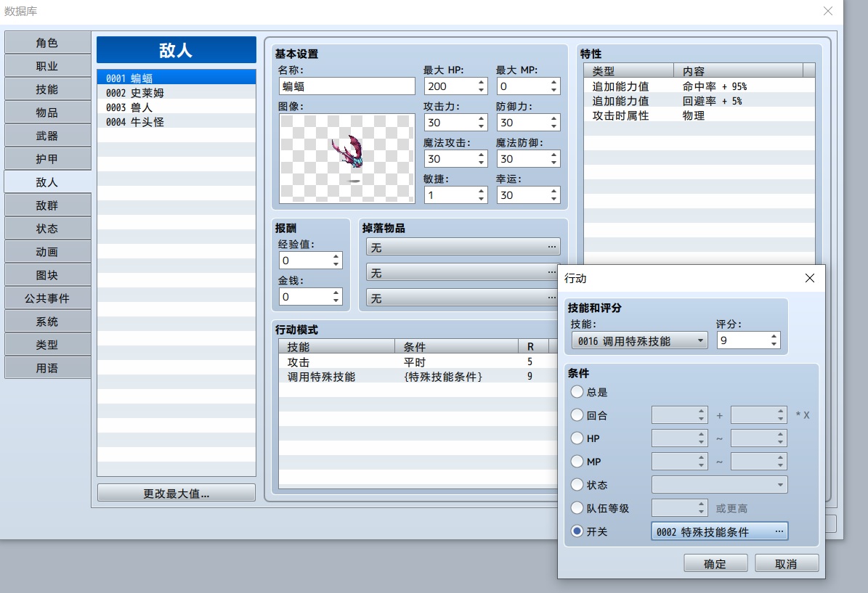The width and height of the screenshot is (868, 593).
Task: Click the 经验值 value field
Action: (x=306, y=261)
